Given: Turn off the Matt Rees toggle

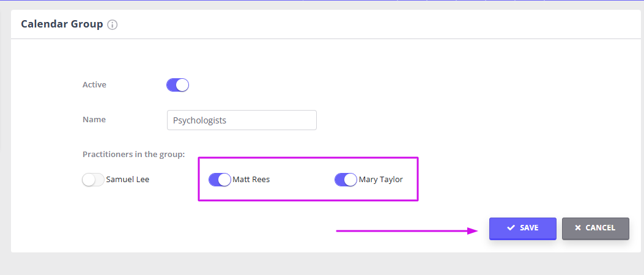Looking at the screenshot, I should 220,180.
